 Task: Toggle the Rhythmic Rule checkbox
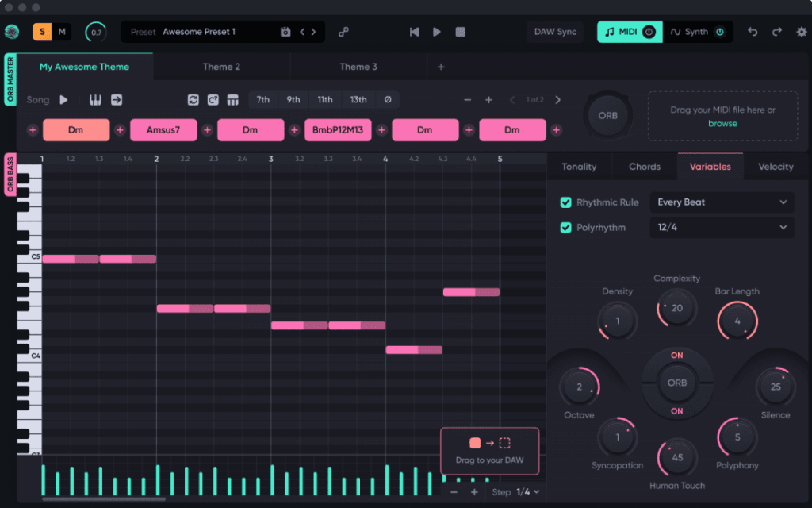point(565,202)
